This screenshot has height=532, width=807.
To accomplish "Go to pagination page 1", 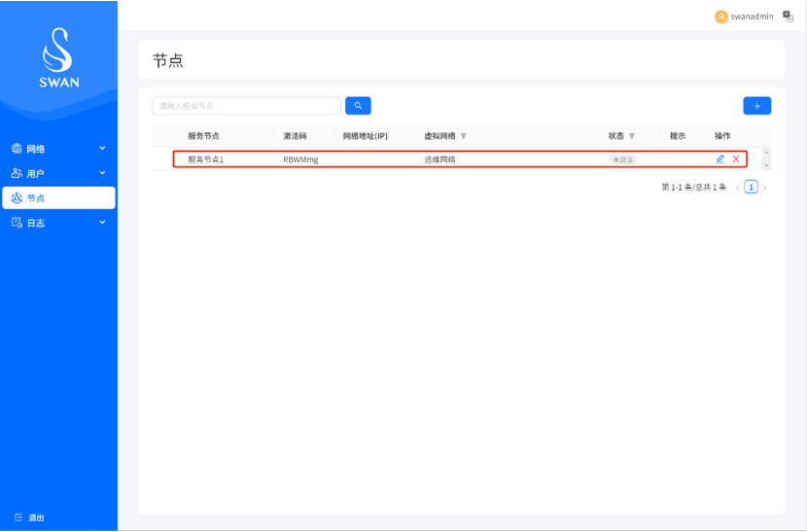I will [751, 187].
